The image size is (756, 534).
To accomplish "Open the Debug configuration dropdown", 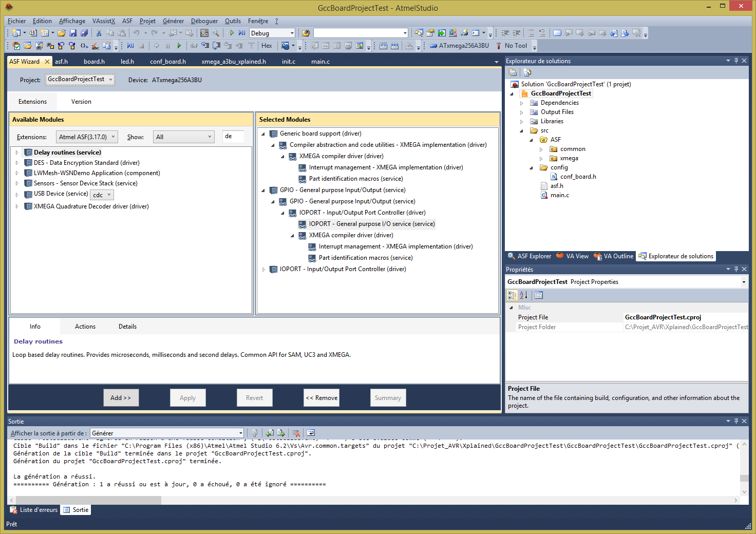I will coord(292,33).
